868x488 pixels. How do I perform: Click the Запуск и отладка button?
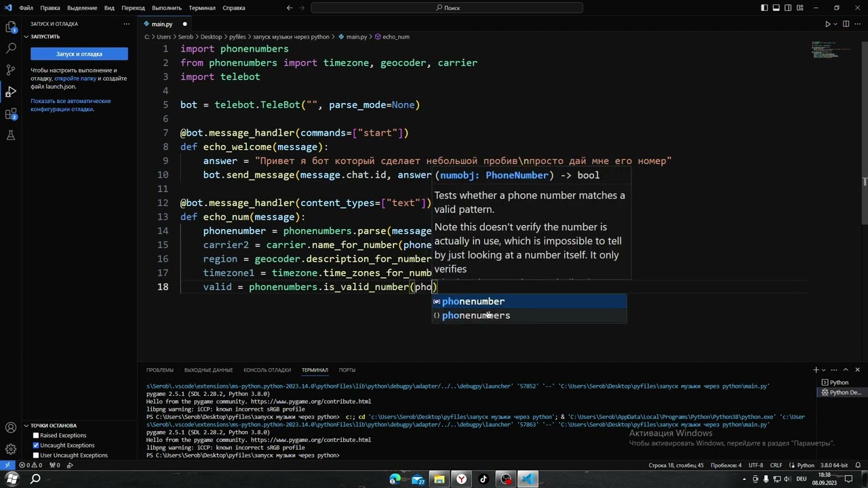(x=79, y=54)
